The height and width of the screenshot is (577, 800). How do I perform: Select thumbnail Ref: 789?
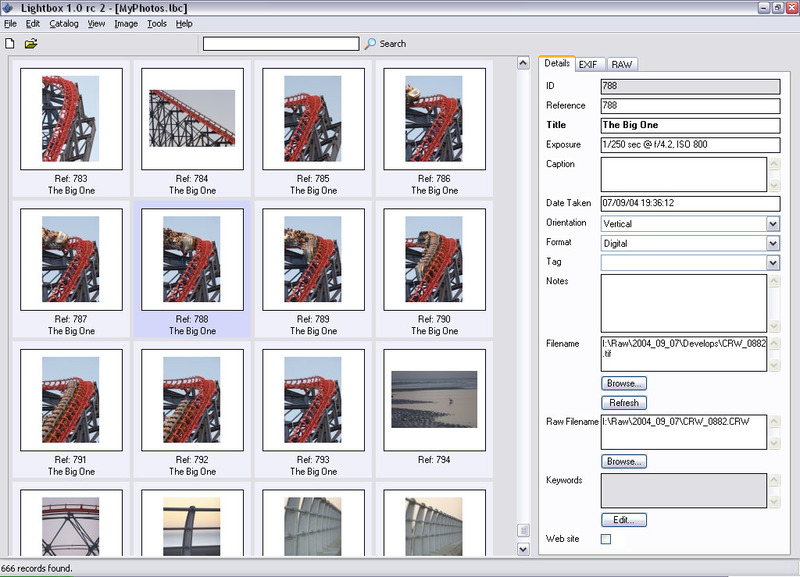click(x=313, y=259)
